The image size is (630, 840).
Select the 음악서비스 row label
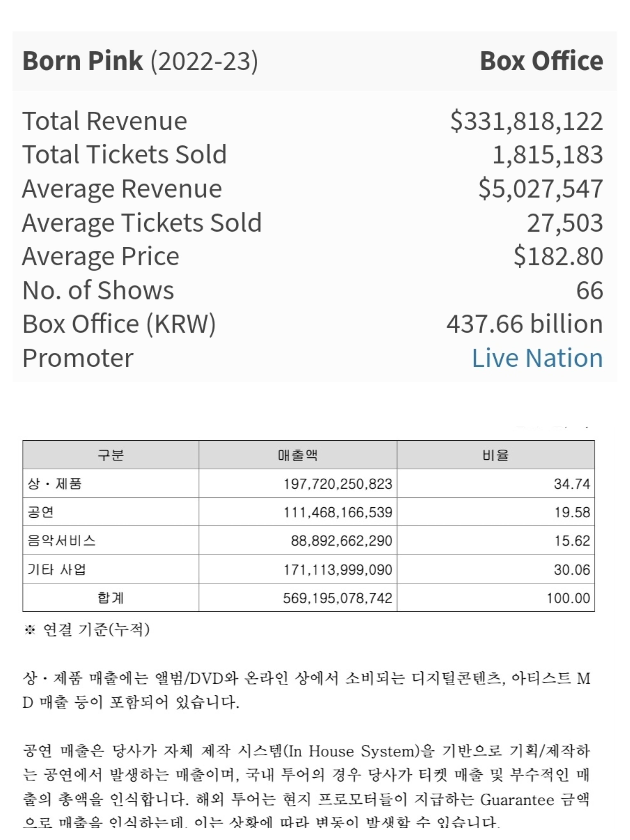click(61, 540)
